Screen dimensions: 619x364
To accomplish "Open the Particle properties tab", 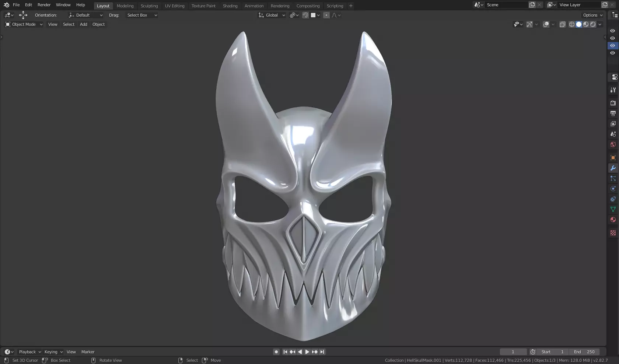I will pyautogui.click(x=613, y=178).
